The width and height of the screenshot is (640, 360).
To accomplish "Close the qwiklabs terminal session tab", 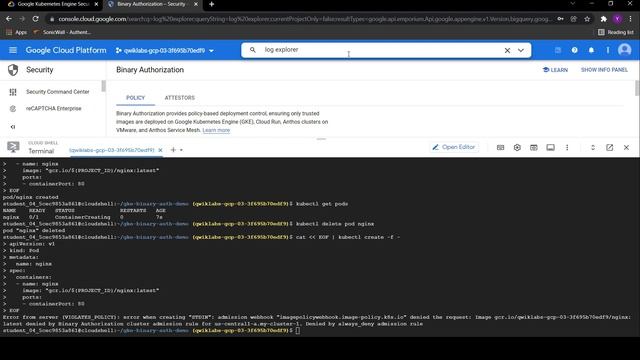I will coord(160,150).
